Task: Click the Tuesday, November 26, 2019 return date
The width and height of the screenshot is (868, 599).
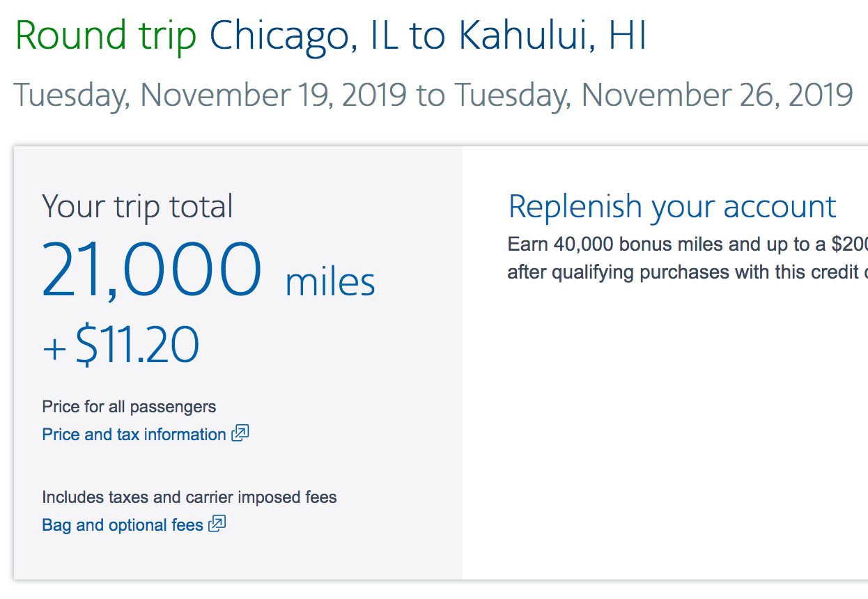Action: 653,95
